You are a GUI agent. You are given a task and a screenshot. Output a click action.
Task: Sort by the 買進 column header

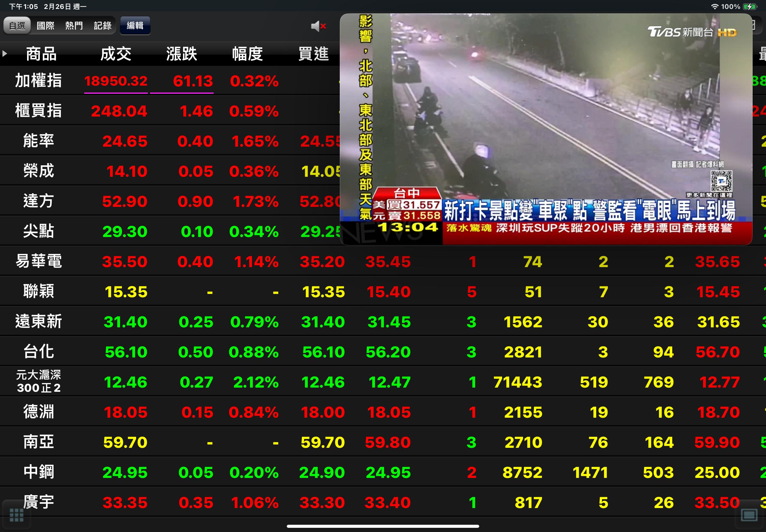click(314, 54)
